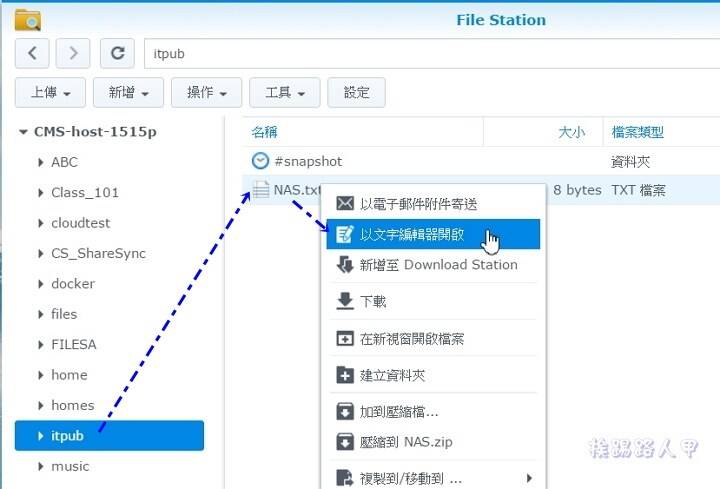Choose 以電子郵件附件寄送 from context menu
This screenshot has width=720, height=489.
pyautogui.click(x=433, y=203)
